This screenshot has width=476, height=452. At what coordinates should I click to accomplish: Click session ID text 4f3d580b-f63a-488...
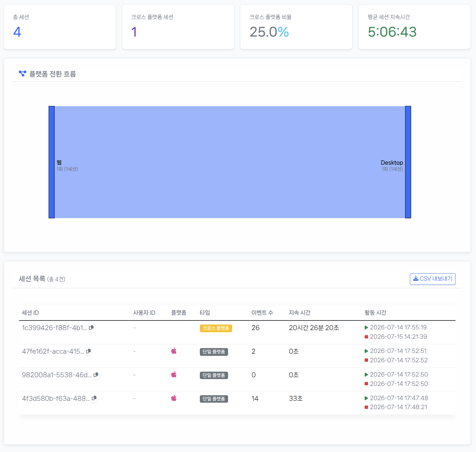point(56,398)
